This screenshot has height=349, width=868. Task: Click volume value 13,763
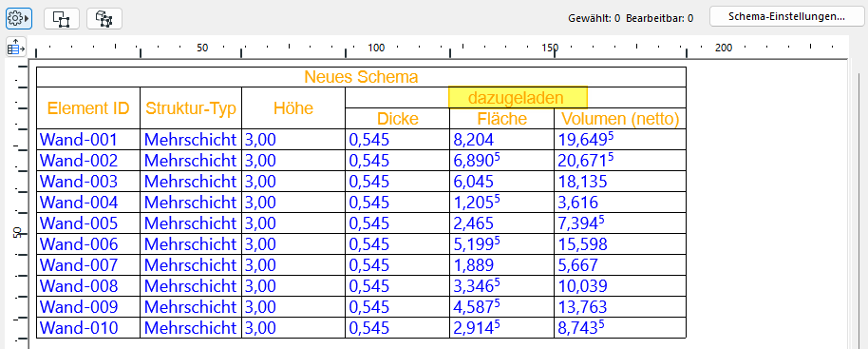(x=620, y=307)
